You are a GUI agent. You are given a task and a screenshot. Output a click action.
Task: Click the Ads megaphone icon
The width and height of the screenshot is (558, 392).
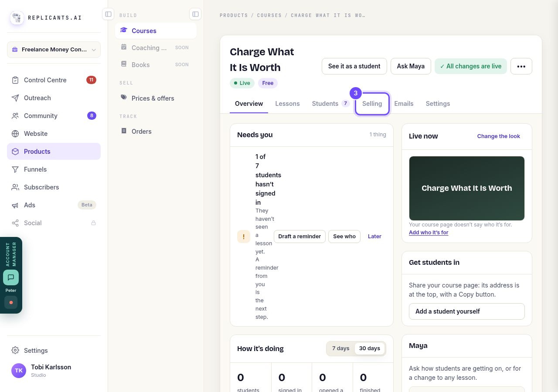pyautogui.click(x=15, y=205)
